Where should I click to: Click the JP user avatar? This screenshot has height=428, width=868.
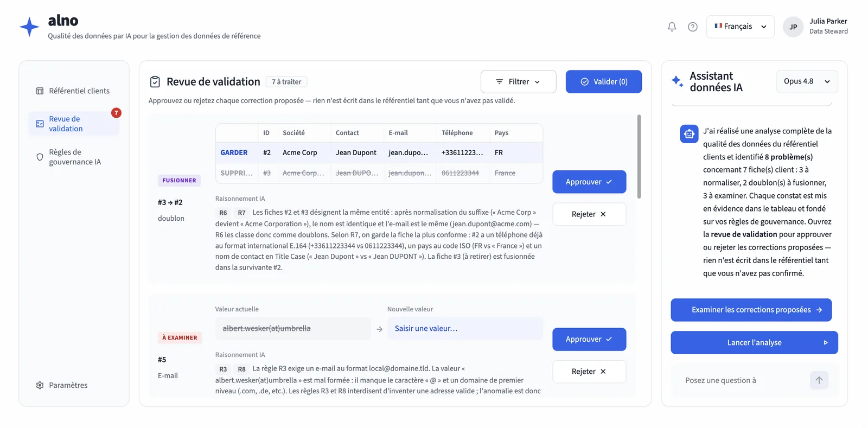793,27
